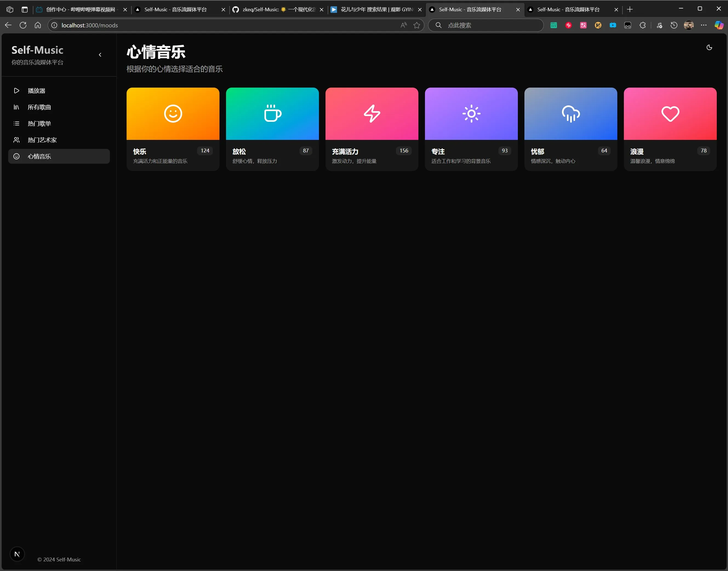Select the 忧郁 rain cloud card
The width and height of the screenshot is (728, 571).
tap(570, 114)
